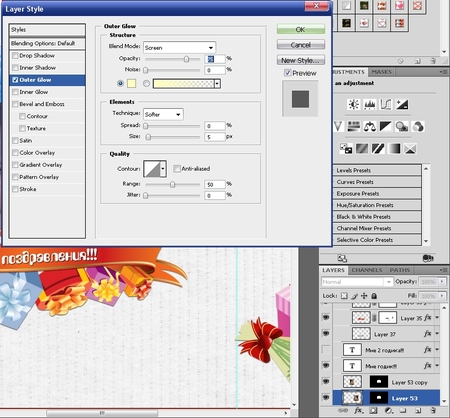Click the Cancel button
450x418 pixels.
click(x=301, y=45)
